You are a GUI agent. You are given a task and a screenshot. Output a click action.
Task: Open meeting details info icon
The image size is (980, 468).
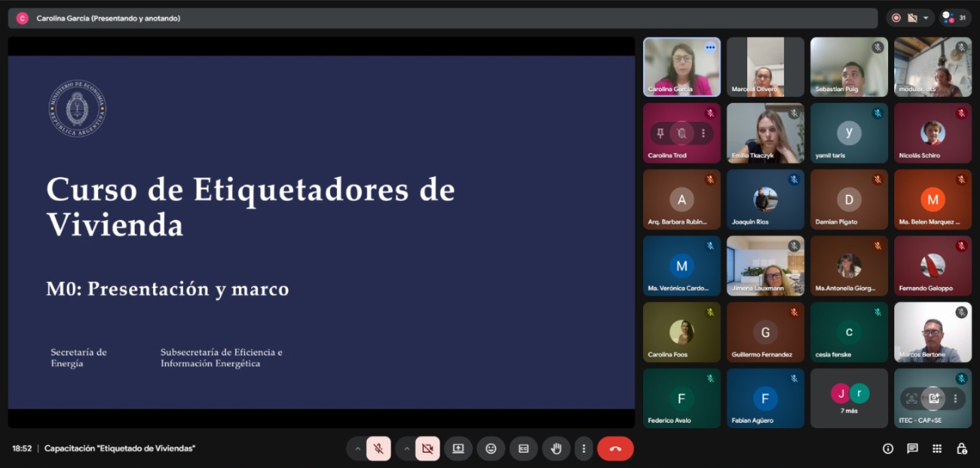coord(888,449)
